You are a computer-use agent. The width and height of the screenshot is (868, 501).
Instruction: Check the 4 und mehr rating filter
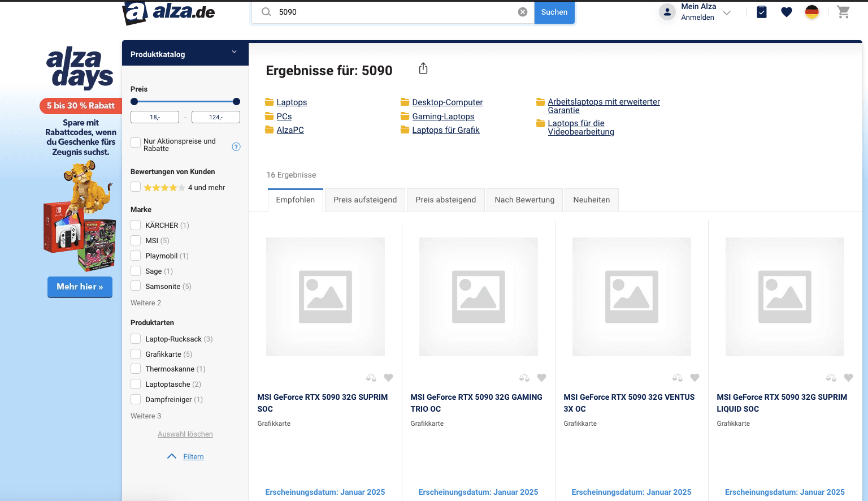pos(136,187)
